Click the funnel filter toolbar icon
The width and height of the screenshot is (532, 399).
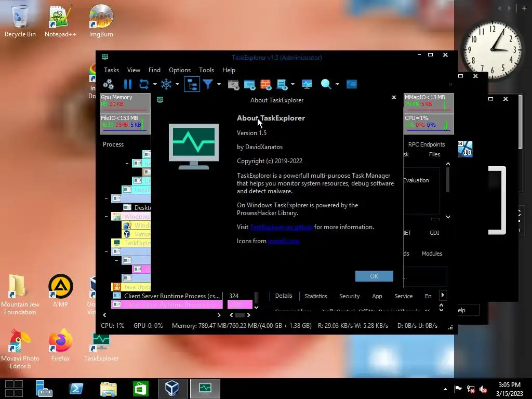[208, 84]
